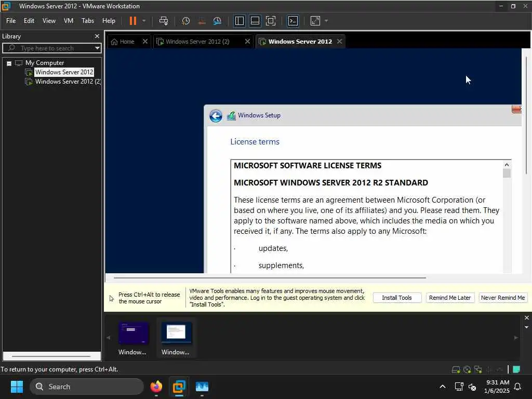Close the Home tab
The image size is (532, 399).
pos(145,42)
